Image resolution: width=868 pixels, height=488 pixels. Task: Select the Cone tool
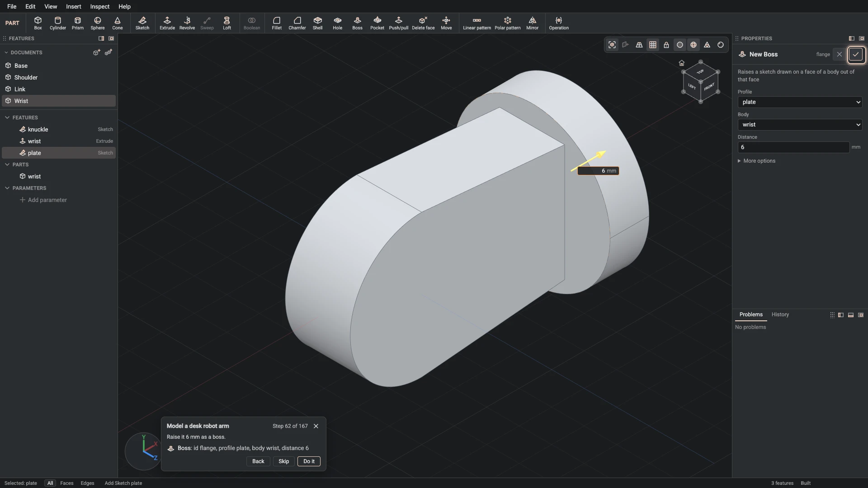coord(118,23)
